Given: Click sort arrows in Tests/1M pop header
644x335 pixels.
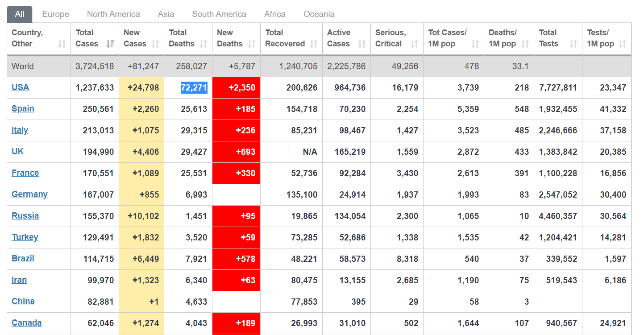Looking at the screenshot, I should 623,44.
